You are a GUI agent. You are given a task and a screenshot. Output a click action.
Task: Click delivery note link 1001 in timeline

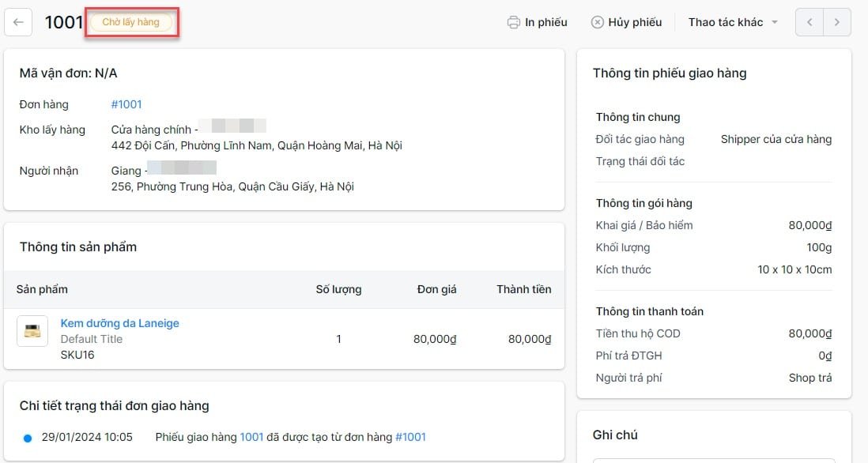[x=250, y=436]
